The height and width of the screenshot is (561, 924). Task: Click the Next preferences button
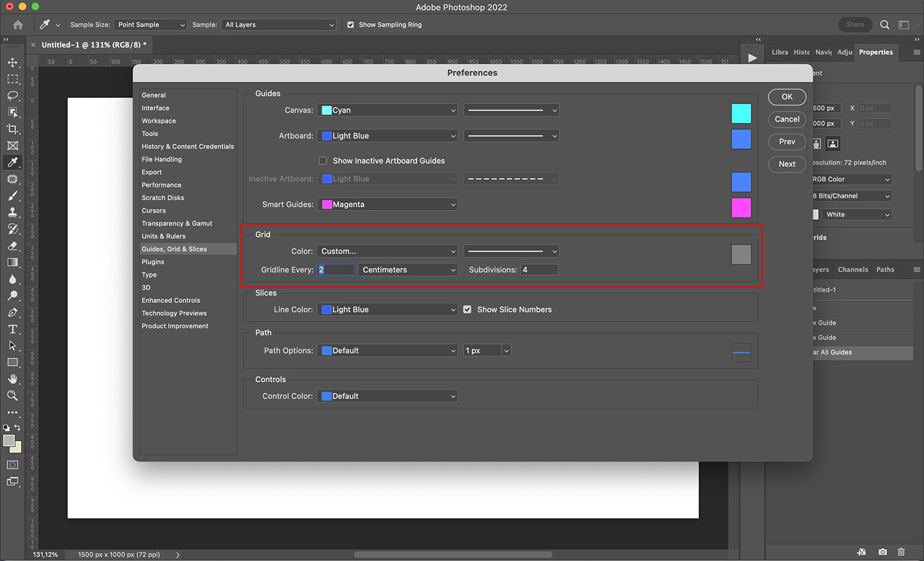click(787, 164)
